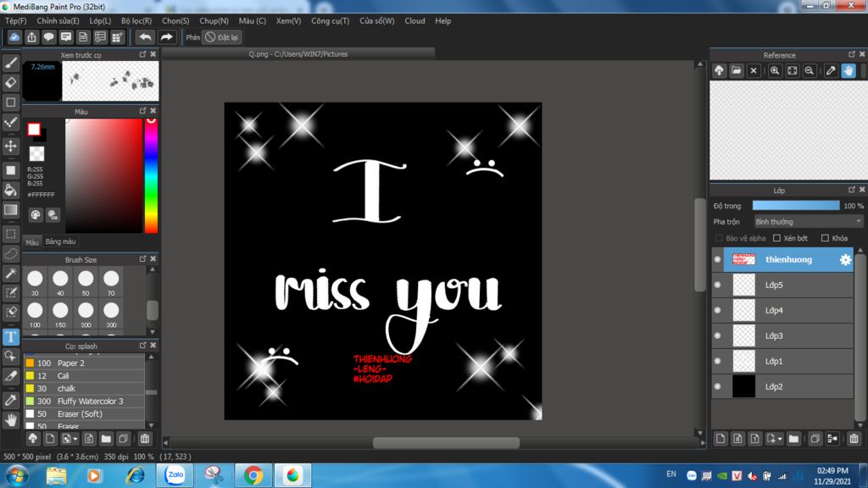868x488 pixels.
Task: Zoom out on the Reference panel
Action: [810, 71]
